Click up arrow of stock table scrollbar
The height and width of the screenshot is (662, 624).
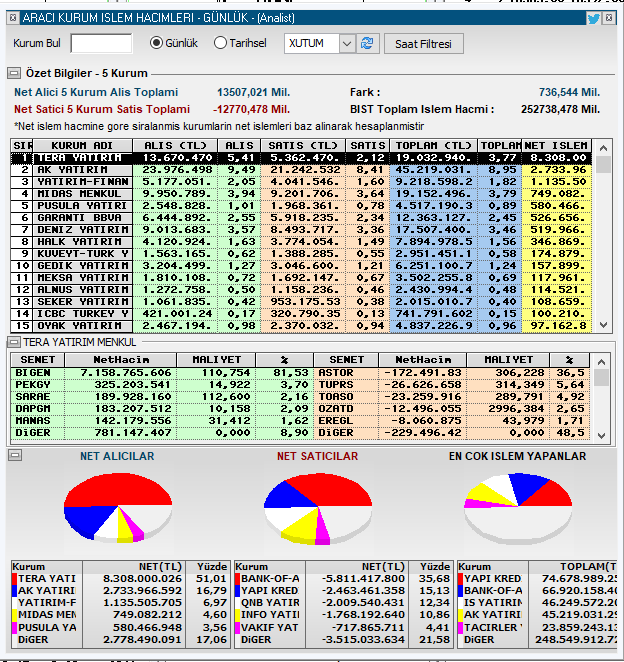tap(602, 362)
